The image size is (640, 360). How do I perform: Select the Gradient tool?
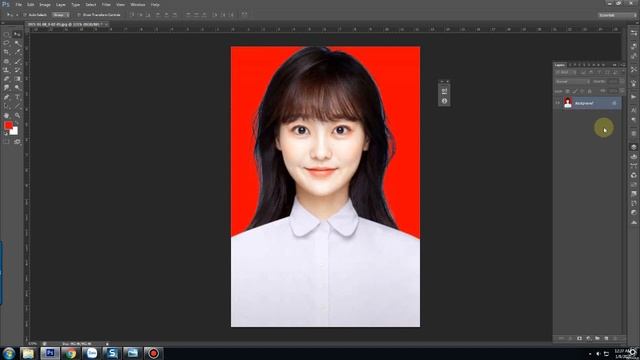17,79
